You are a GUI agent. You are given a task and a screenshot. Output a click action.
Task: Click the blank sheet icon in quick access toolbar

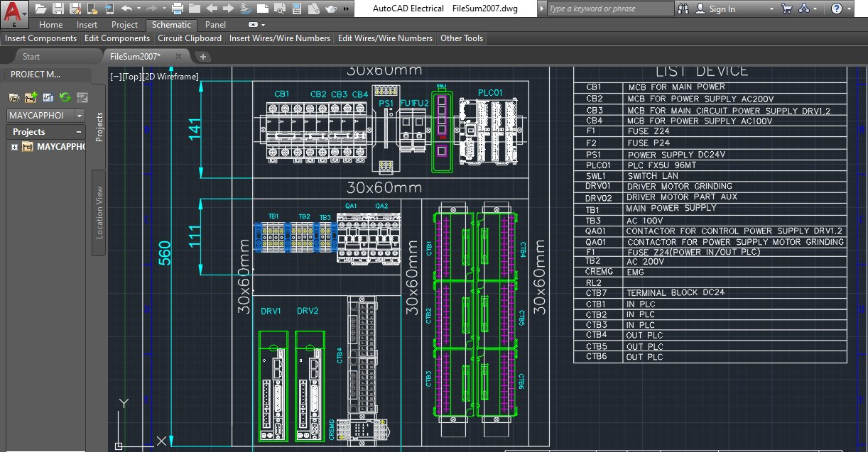[263, 9]
